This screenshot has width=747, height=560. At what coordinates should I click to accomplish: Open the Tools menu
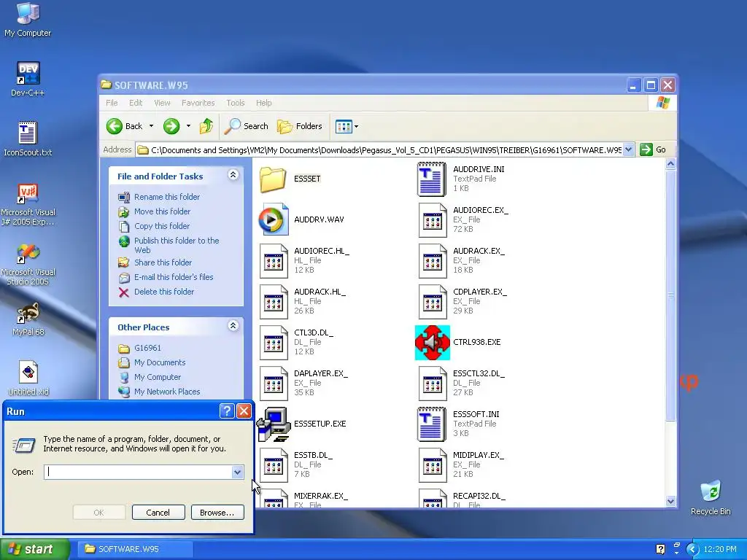(236, 103)
